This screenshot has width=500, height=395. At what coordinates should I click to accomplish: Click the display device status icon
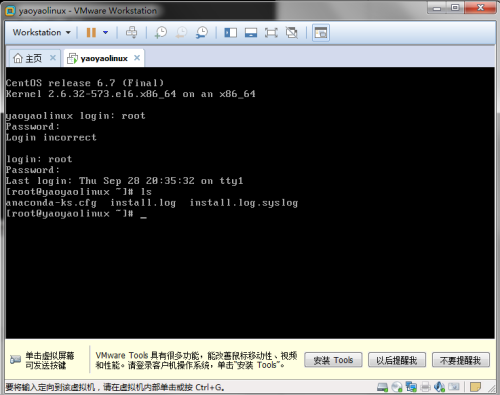click(x=454, y=387)
